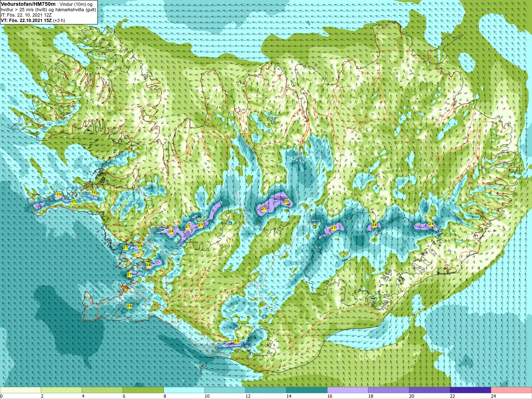Click the light cyan 8–10 m/s legend swatch
532x399 pixels.
(x=184, y=390)
